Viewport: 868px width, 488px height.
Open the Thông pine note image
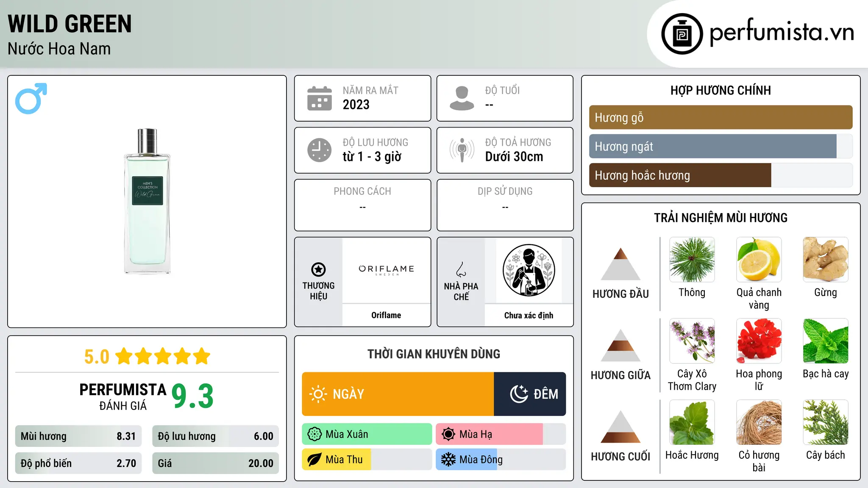[692, 260]
